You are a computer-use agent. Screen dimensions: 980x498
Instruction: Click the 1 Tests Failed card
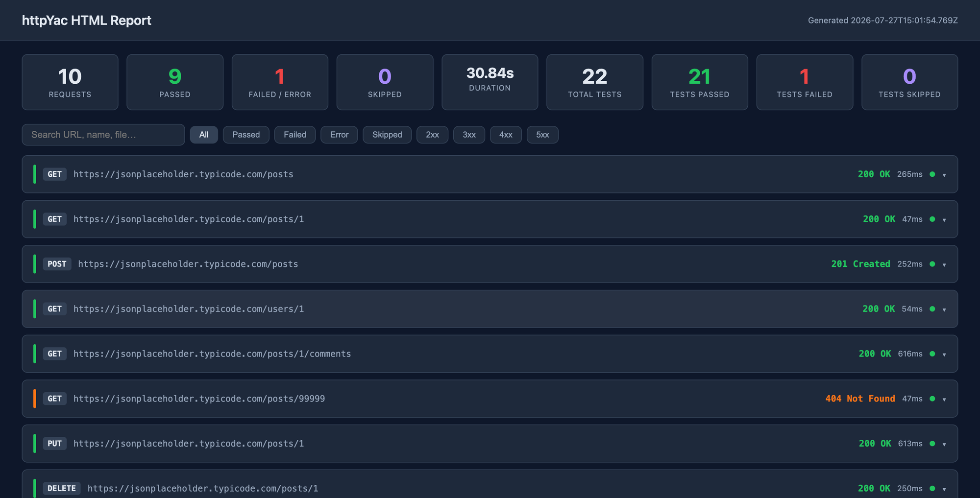click(805, 82)
